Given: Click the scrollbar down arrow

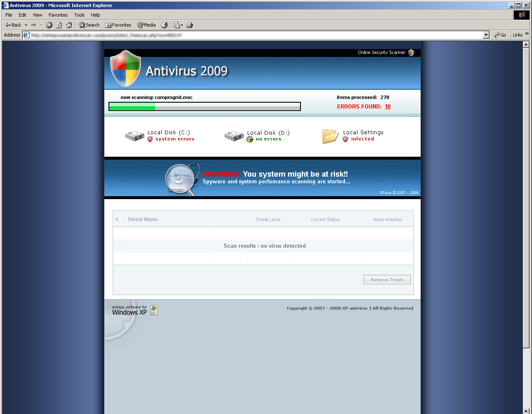Looking at the screenshot, I should coord(526,411).
